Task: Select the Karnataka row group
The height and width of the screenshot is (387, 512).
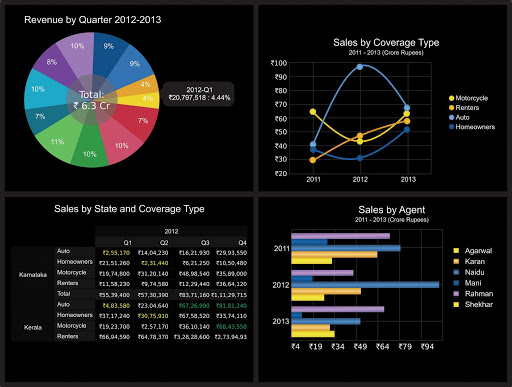Action: (33, 275)
